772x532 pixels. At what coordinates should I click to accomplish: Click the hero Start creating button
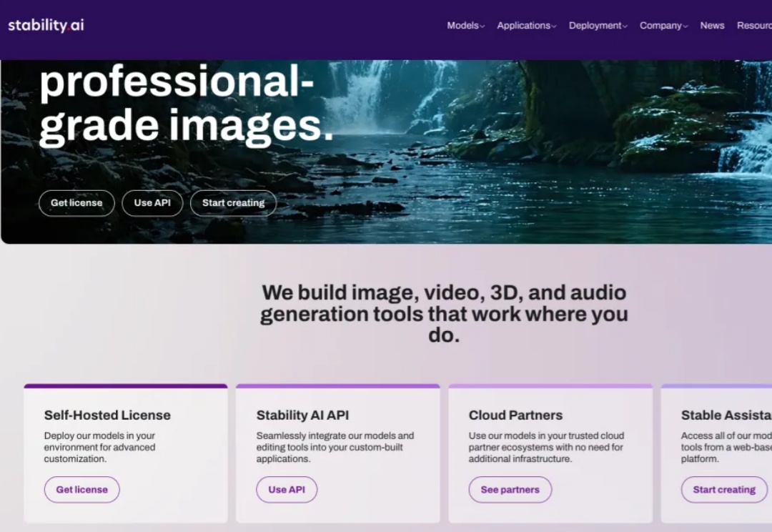[233, 203]
